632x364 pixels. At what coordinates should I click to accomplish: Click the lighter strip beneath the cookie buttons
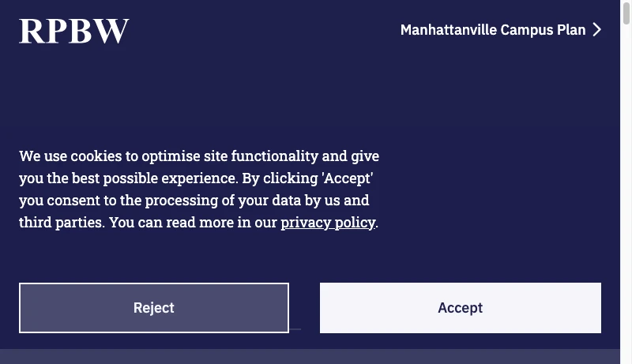pyautogui.click(x=316, y=357)
